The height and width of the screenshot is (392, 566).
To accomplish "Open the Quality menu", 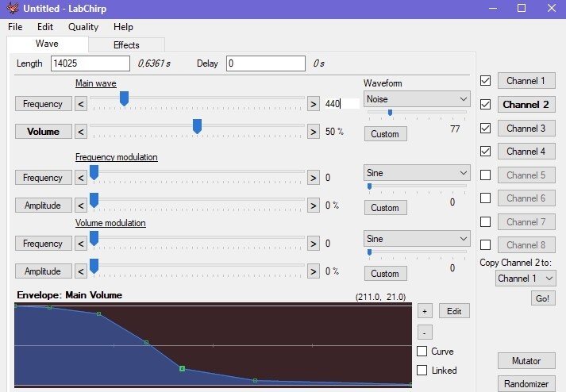I will tap(83, 27).
